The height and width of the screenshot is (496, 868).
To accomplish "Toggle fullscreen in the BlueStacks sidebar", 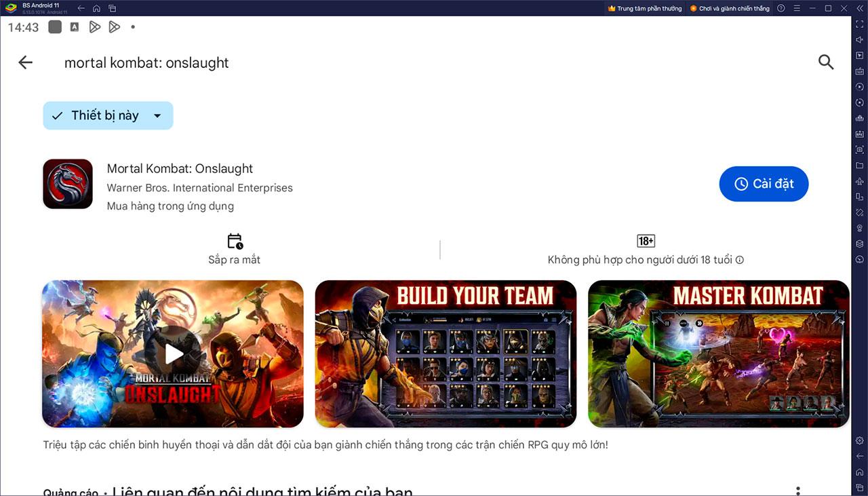I will (859, 24).
